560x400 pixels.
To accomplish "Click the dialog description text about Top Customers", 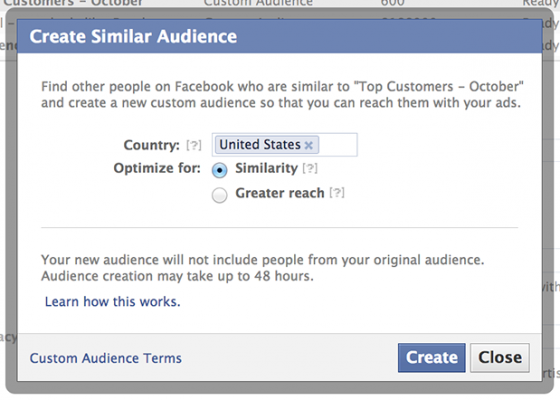I will pyautogui.click(x=282, y=94).
